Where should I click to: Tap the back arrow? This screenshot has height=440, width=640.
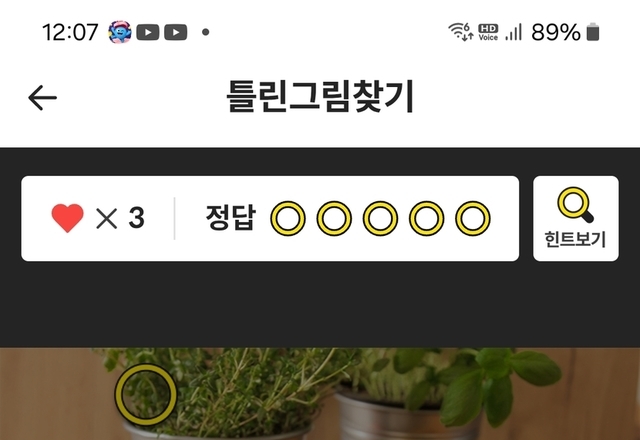coord(42,98)
